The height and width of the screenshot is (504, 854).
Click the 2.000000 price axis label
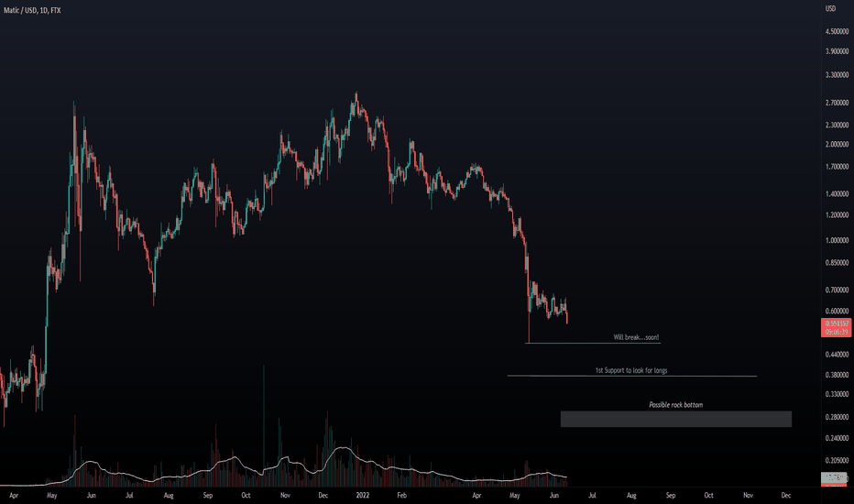point(837,145)
